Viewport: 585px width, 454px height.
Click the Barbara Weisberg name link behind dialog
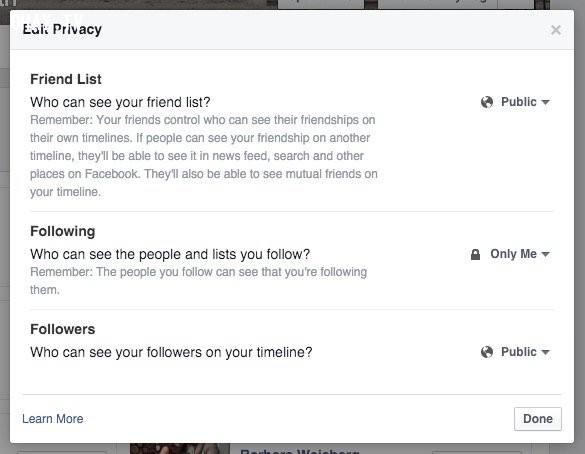(x=300, y=451)
